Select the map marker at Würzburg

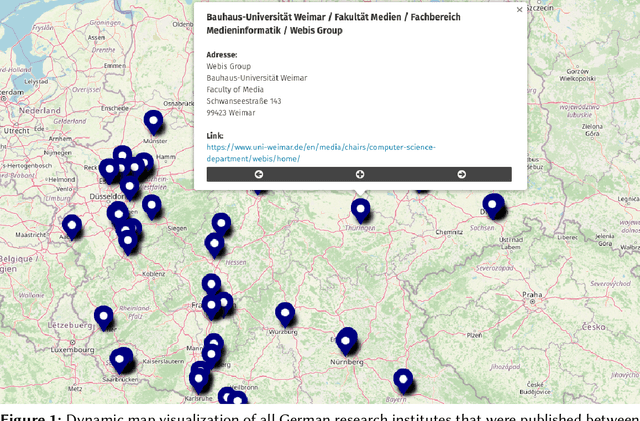pyautogui.click(x=285, y=313)
